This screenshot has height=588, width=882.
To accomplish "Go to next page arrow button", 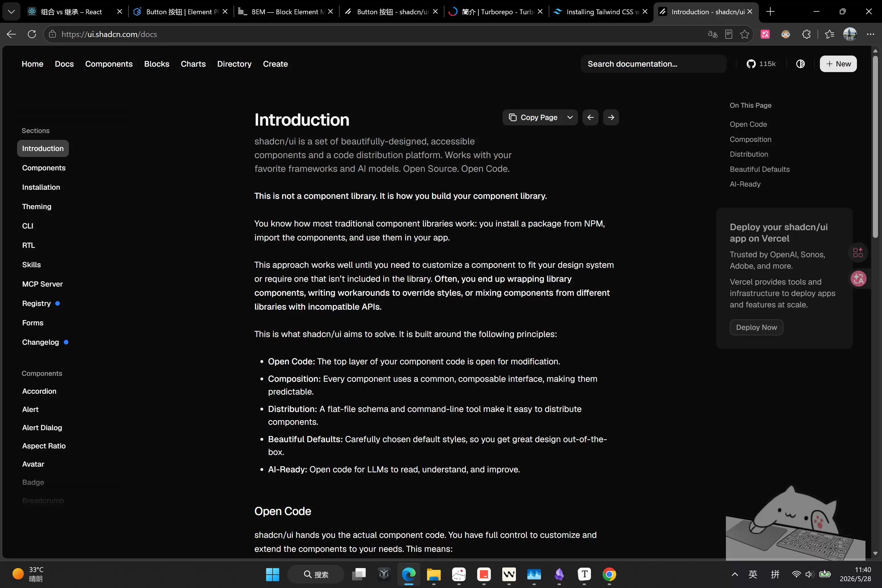I will coord(611,117).
